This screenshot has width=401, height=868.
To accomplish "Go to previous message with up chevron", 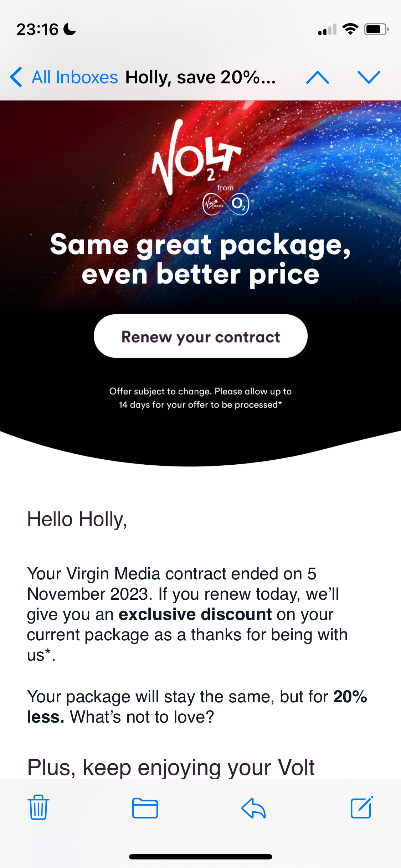I will click(x=318, y=77).
